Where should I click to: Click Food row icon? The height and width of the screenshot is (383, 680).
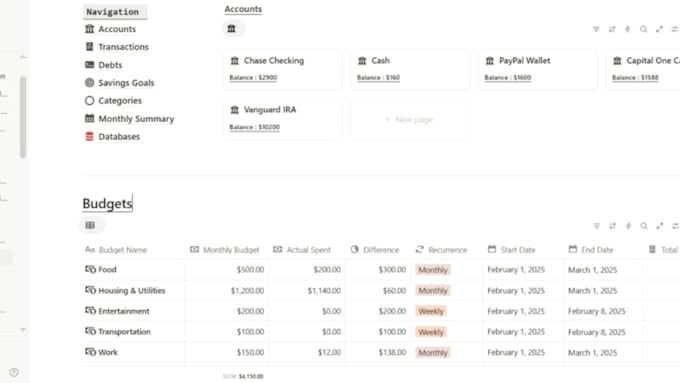click(90, 269)
